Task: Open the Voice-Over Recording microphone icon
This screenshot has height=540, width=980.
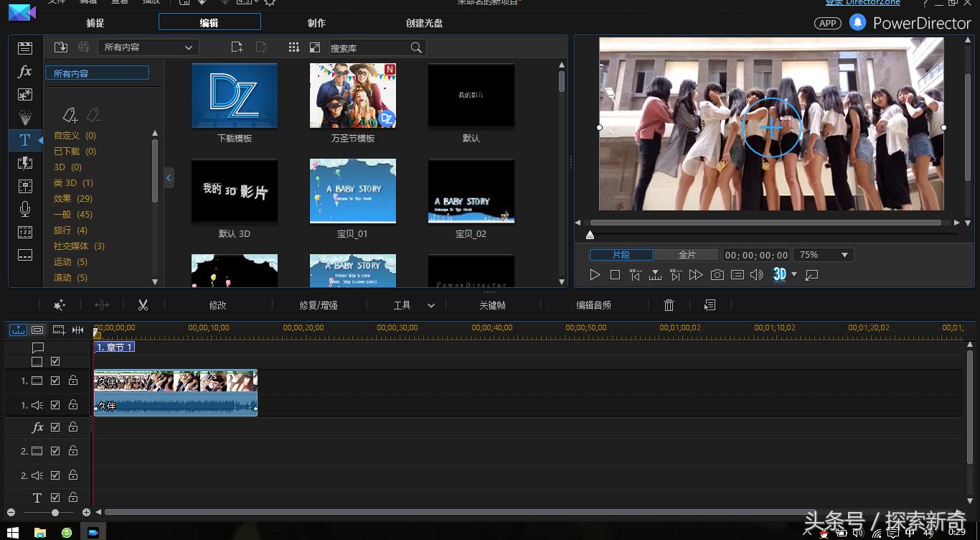Action: [x=25, y=209]
